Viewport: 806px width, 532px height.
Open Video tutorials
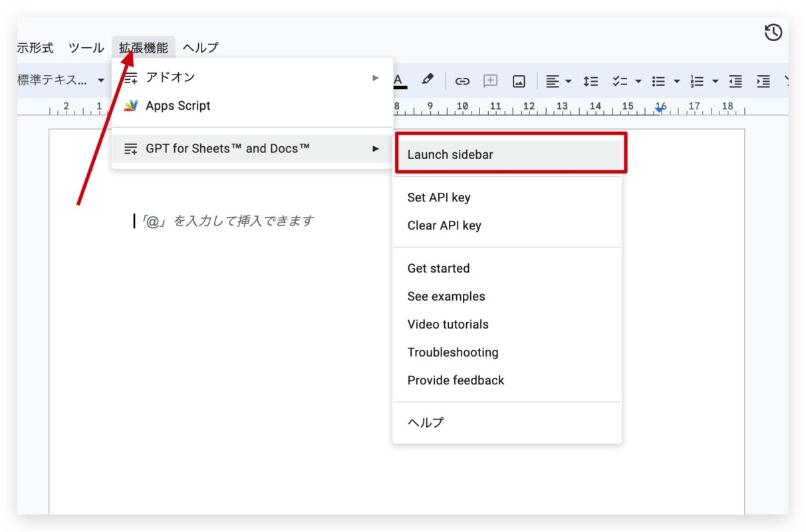pos(507,325)
